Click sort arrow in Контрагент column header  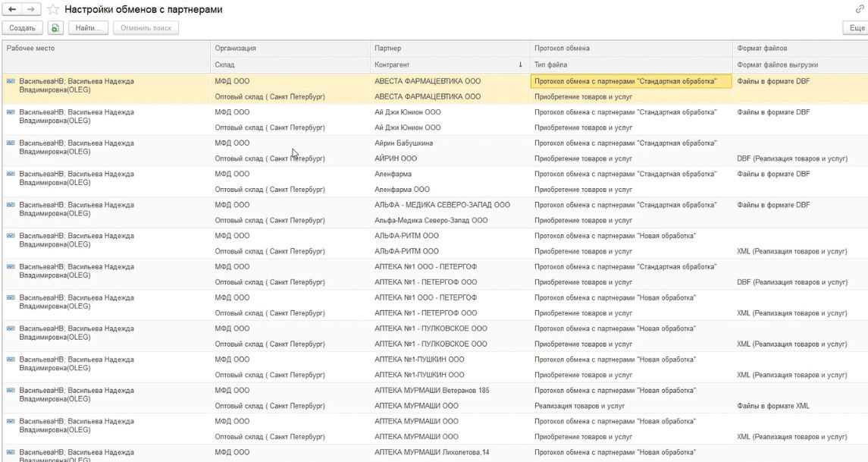(520, 64)
